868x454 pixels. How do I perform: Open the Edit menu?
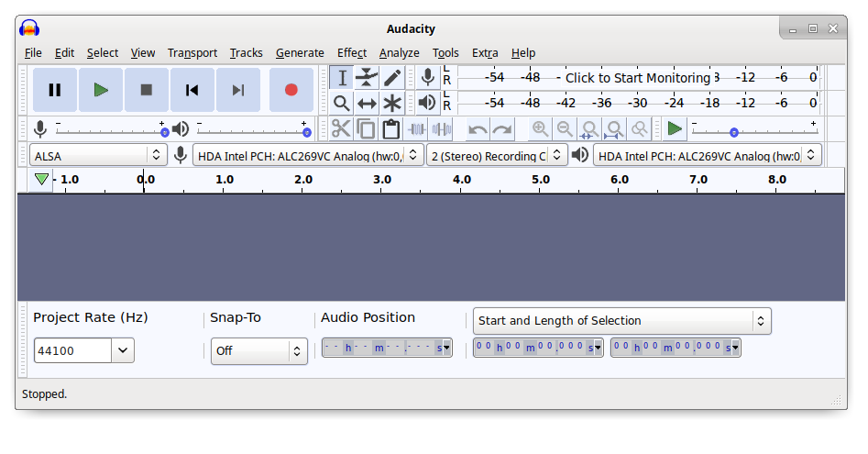[64, 52]
